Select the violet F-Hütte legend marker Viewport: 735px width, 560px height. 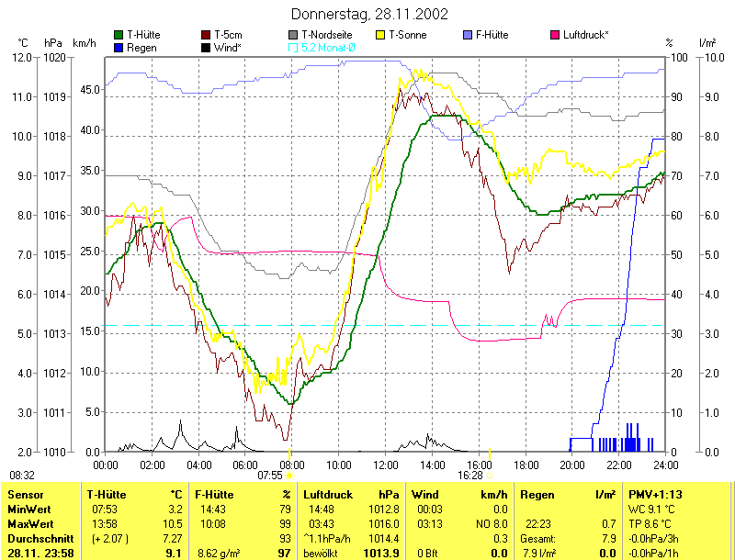468,35
